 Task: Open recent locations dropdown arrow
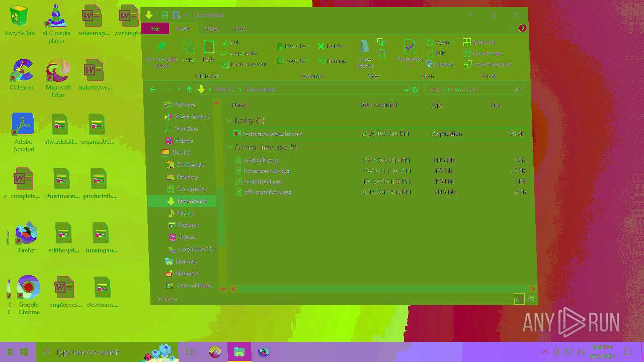(179, 89)
